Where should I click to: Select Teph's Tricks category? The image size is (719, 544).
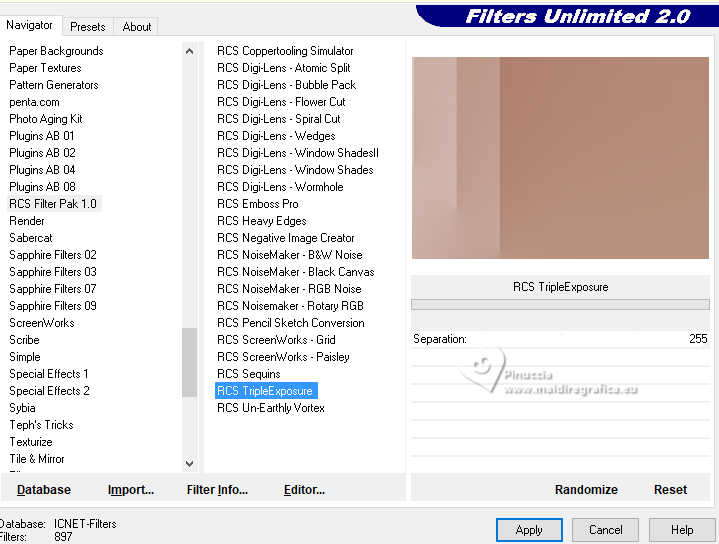[x=41, y=424]
